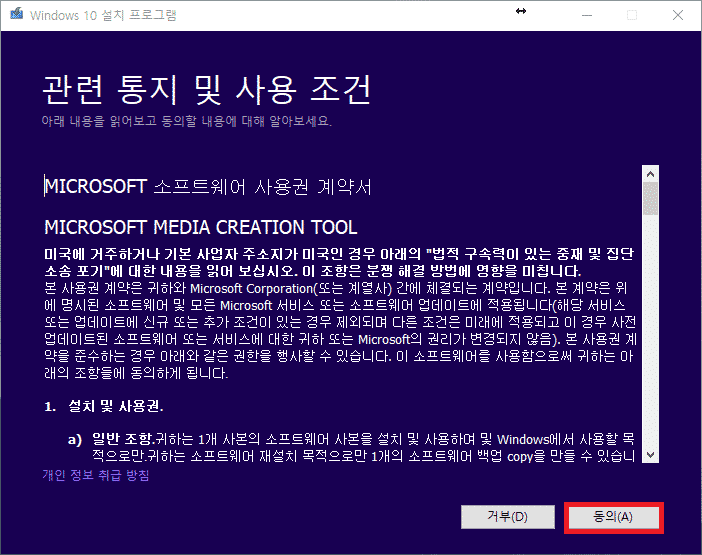Click the MICROSOFT MEDIA CREATION TOOL heading
This screenshot has height=555, width=702.
pyautogui.click(x=201, y=227)
